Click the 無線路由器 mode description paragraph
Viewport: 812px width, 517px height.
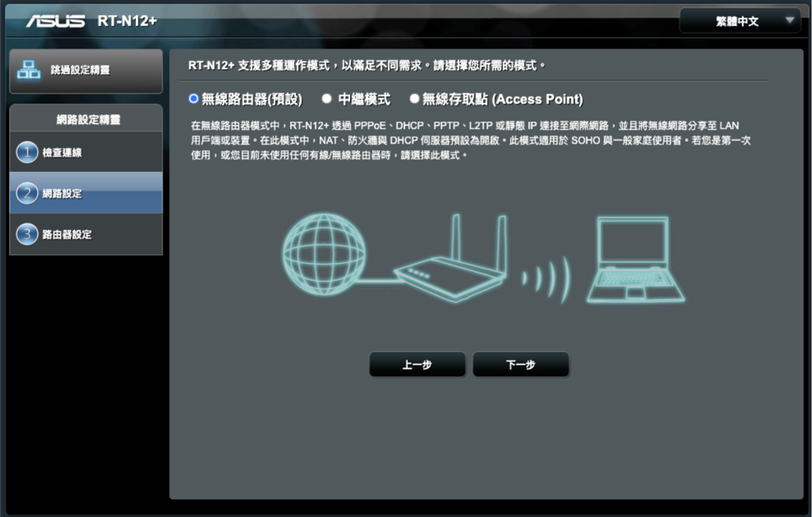coord(470,140)
